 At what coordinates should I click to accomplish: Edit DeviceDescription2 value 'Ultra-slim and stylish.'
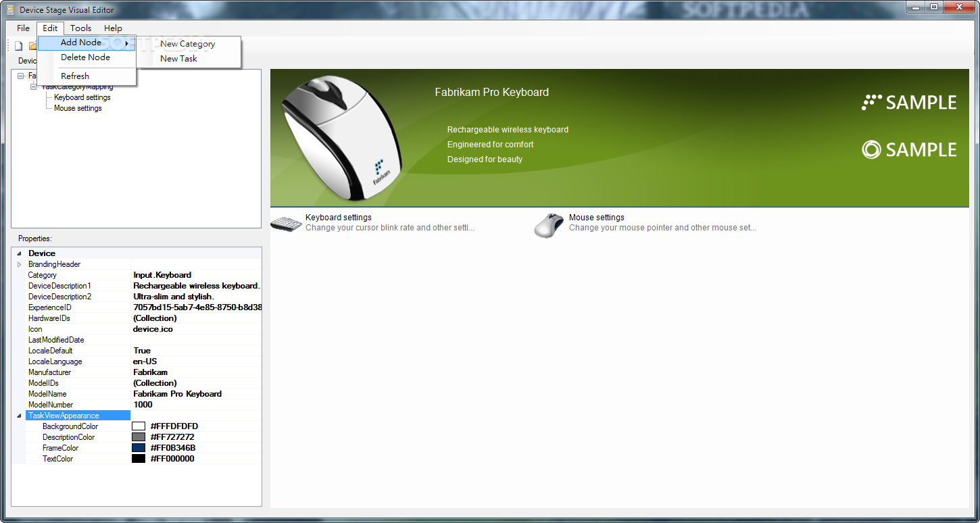(197, 297)
